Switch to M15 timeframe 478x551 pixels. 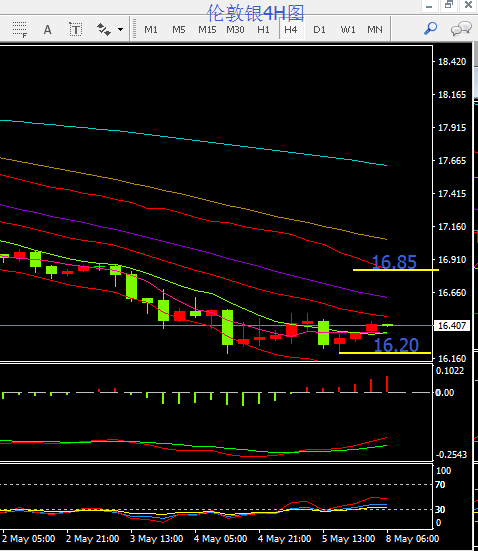click(207, 30)
